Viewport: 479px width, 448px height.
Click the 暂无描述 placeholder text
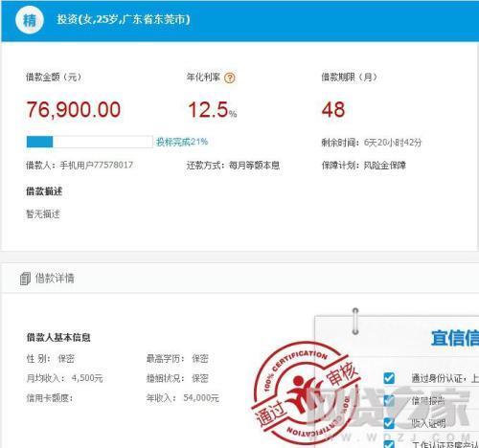pos(43,214)
